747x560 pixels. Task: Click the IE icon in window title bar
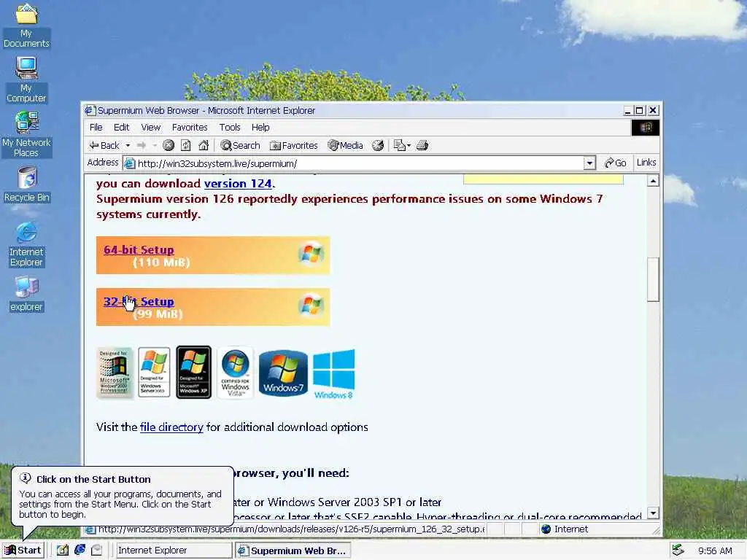90,111
